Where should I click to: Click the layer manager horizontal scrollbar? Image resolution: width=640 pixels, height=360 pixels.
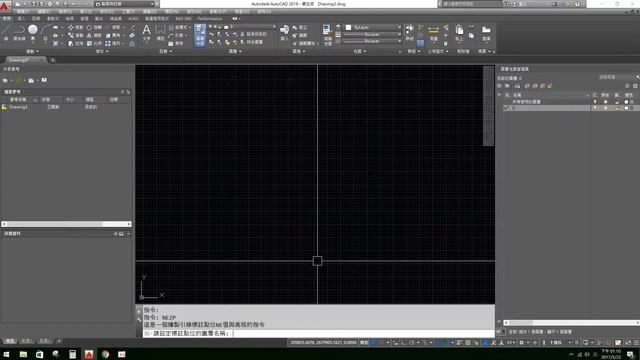(571, 322)
